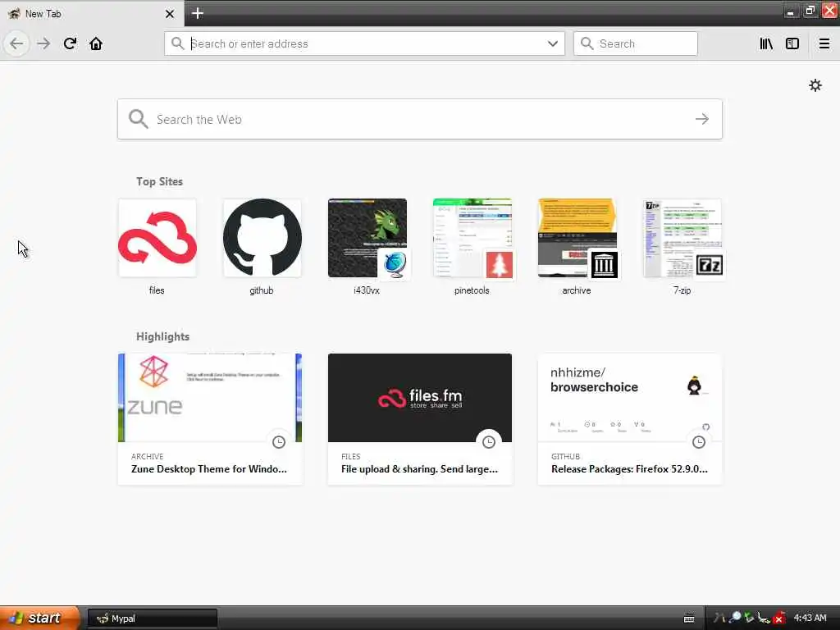The height and width of the screenshot is (630, 840).
Task: Open new tab page preferences gear
Action: tap(815, 85)
